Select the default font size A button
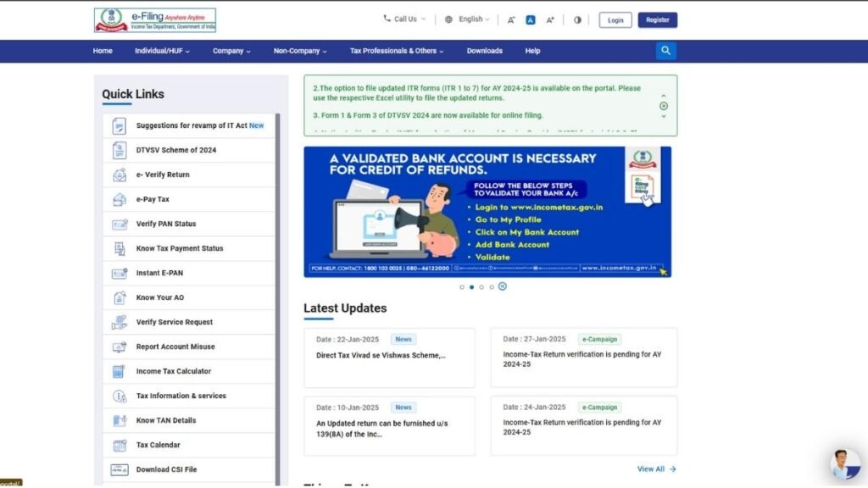868x488 pixels. tap(531, 20)
